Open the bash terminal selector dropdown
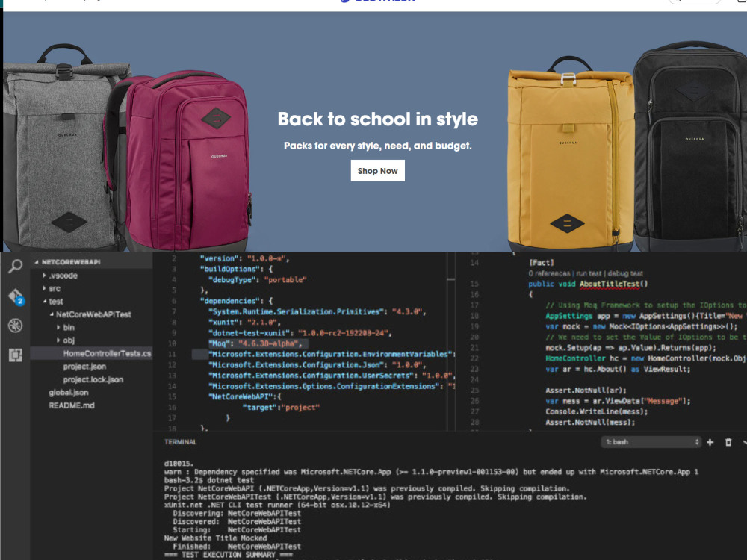Viewport: 747px width, 560px height. pyautogui.click(x=651, y=442)
